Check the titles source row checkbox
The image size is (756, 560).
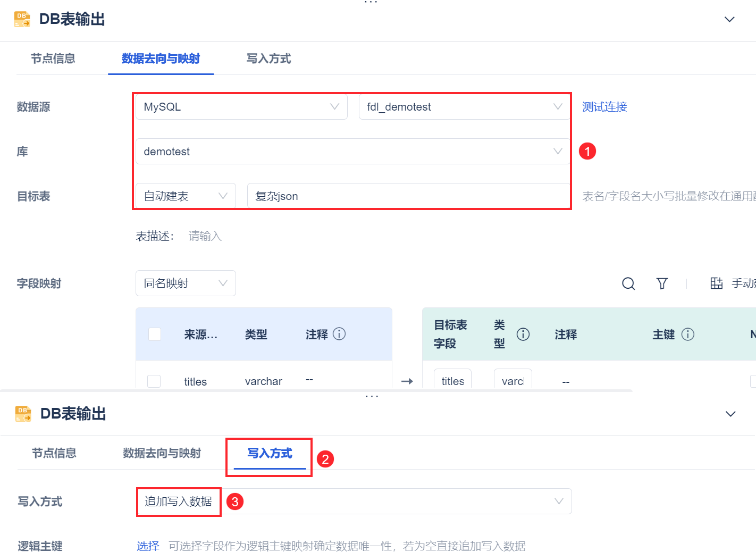coord(154,381)
